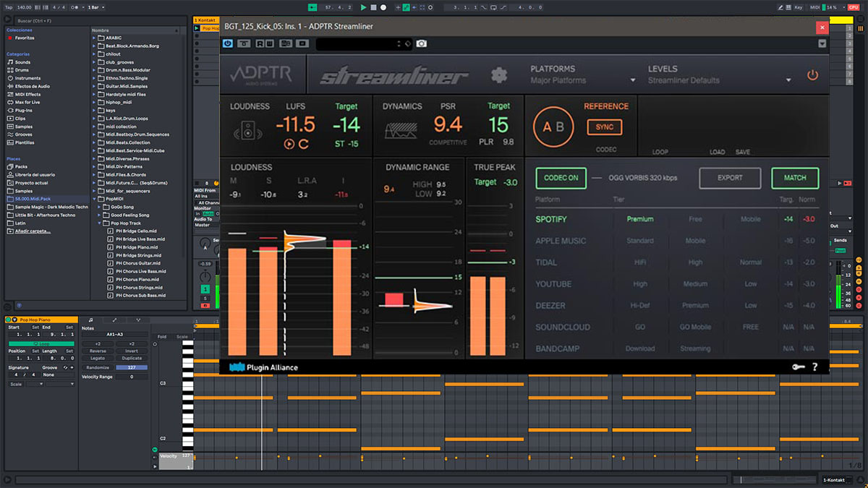Click SAVE under reference panel
Viewport: 868px width, 488px height.
point(743,152)
